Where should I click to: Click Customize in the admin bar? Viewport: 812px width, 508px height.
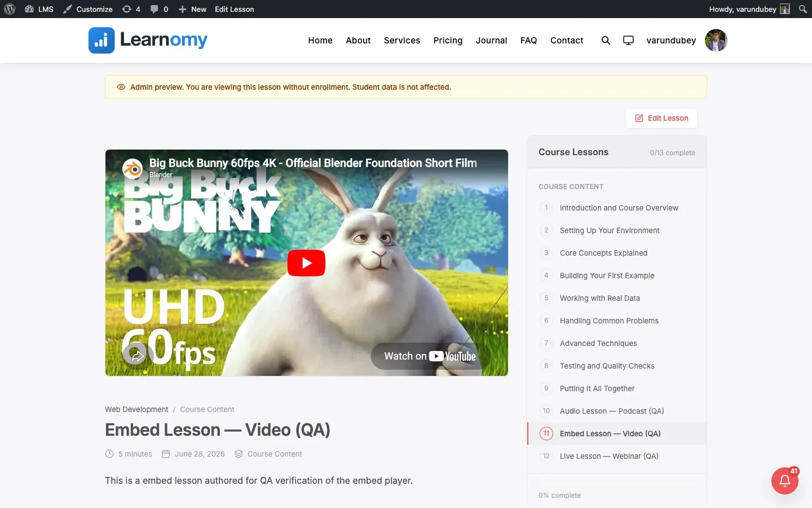88,9
